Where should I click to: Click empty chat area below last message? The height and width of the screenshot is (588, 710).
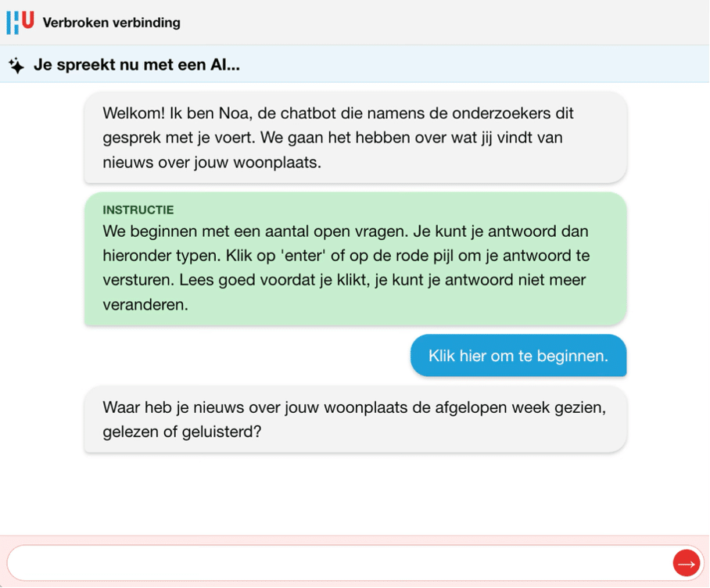click(x=355, y=493)
